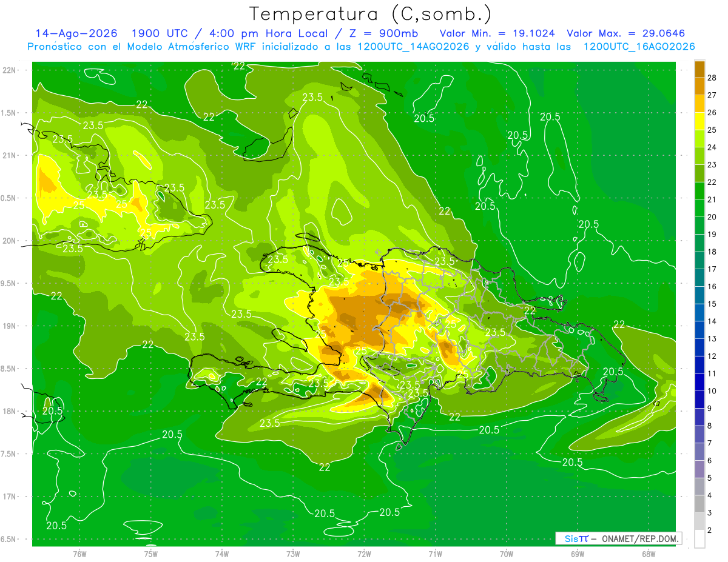This screenshot has width=728, height=562.
Task: Select "Valor Min. = 19.1024" text
Action: pyautogui.click(x=497, y=33)
